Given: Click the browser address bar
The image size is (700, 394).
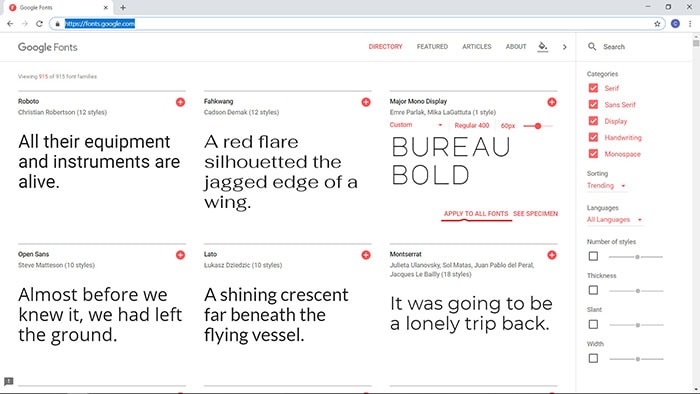Looking at the screenshot, I should [357, 24].
